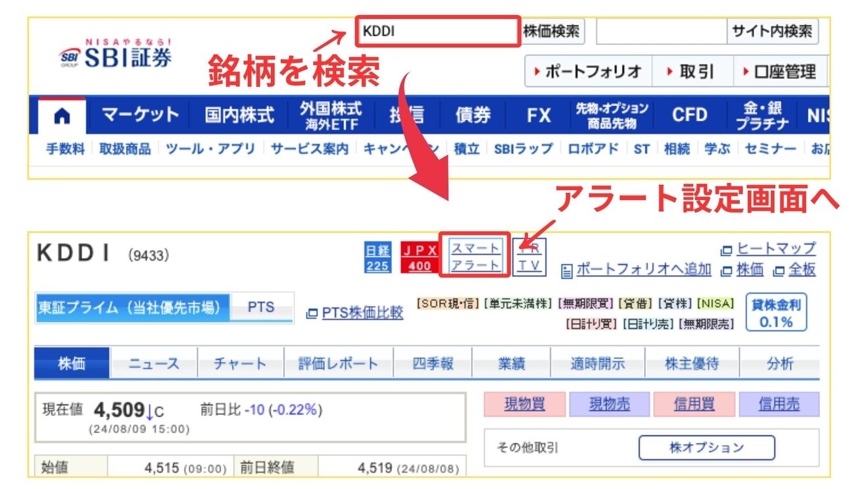The image size is (868, 489).
Task: Switch to the 適時開示 tab
Action: [598, 363]
